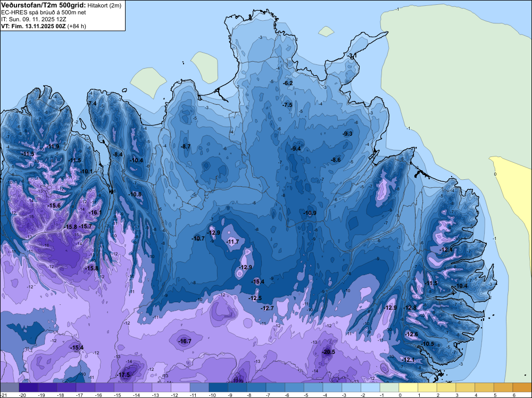532x398 pixels.
Task: Click the initial time 'IT: Sun. 09. 11. 2025 12Z'
Action: tap(34, 19)
